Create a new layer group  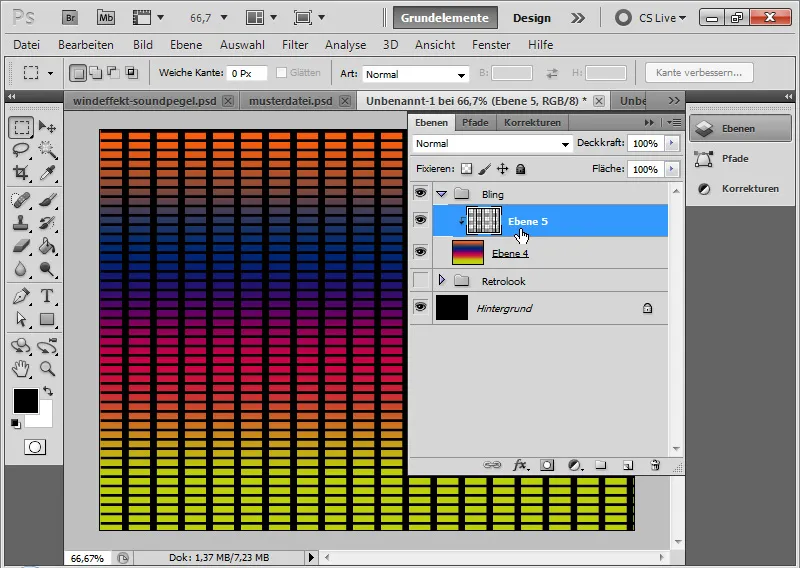601,465
